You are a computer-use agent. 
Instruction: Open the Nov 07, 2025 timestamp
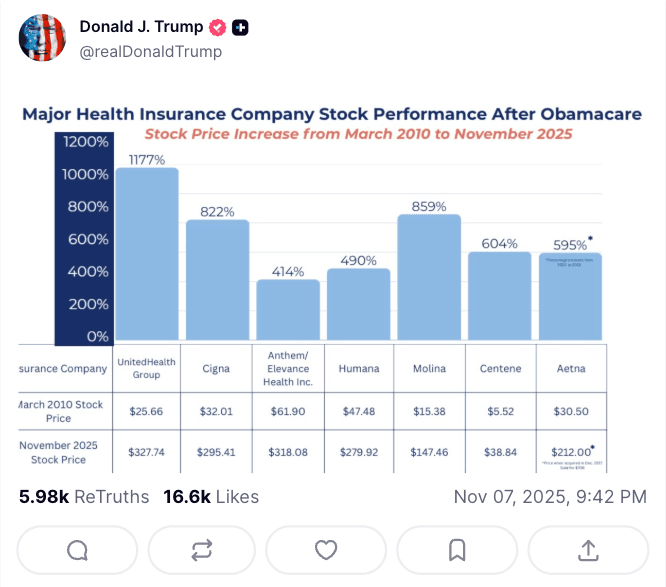(x=550, y=497)
